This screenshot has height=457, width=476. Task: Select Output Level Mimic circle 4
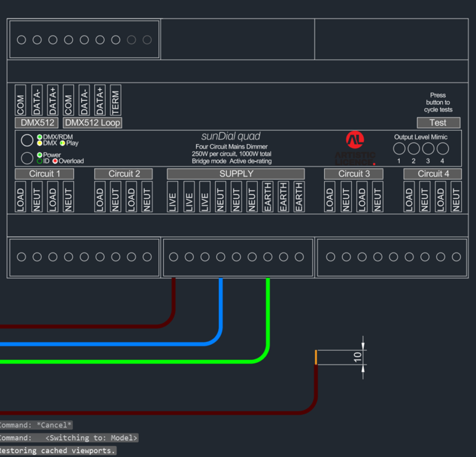442,148
